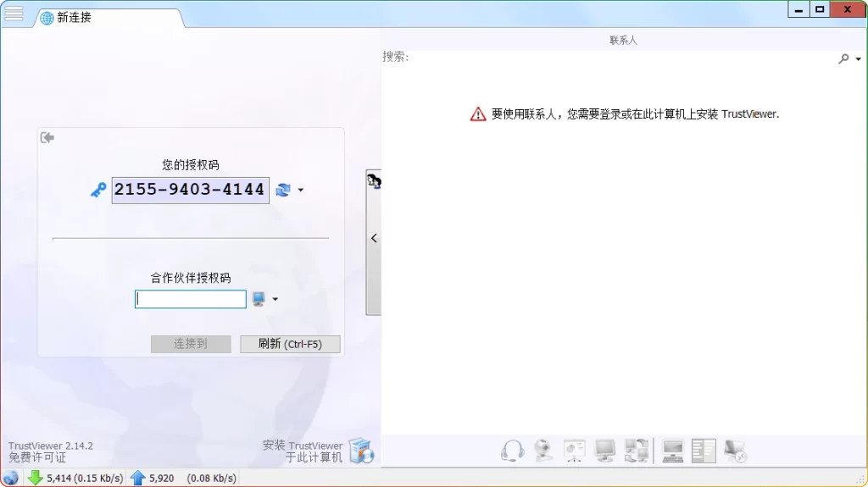Click the file transfer between computers icon
Screen dimensions: 868x487
tap(636, 451)
